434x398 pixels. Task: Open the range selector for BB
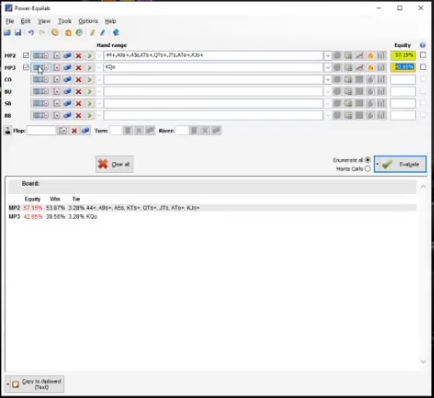[x=41, y=116]
